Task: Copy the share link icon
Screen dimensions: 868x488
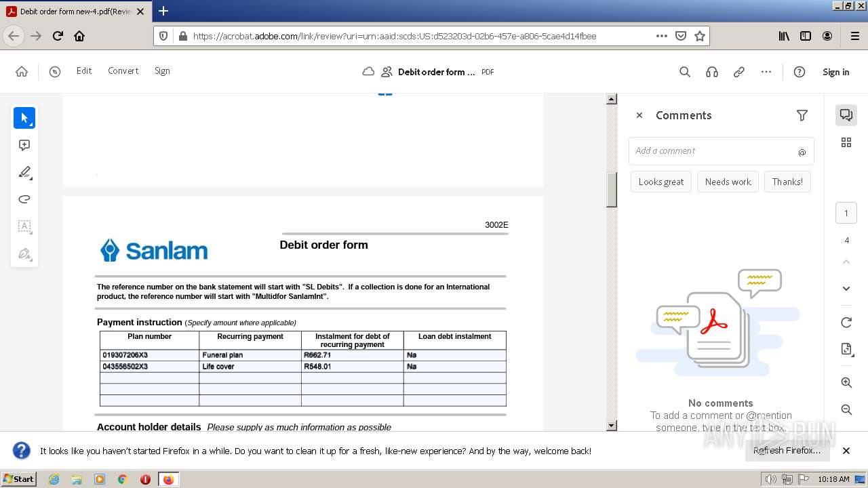Action: pyautogui.click(x=739, y=72)
